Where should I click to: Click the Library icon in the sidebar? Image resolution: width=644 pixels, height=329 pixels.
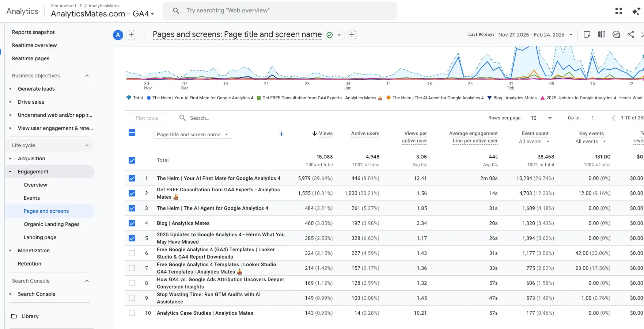click(x=14, y=316)
